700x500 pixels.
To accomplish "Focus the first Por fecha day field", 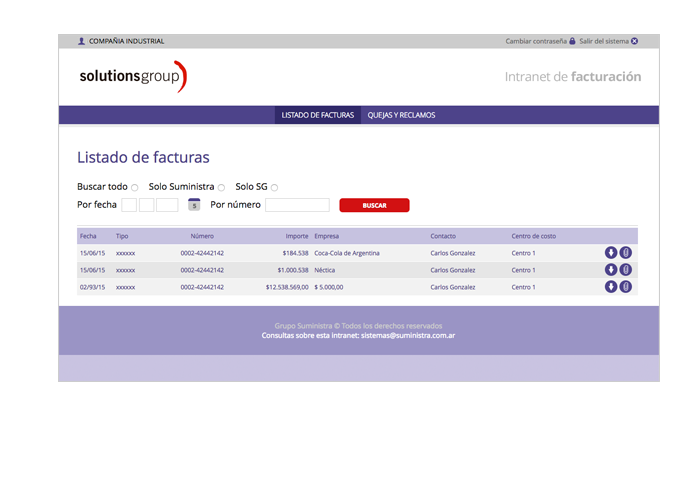I will tap(129, 205).
